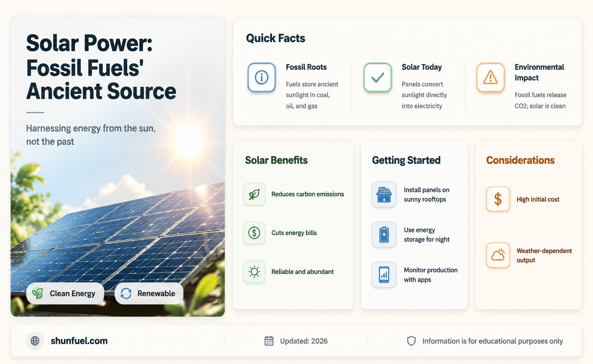This screenshot has height=364, width=593.
Task: Click Monitor production with apps text
Action: [431, 275]
